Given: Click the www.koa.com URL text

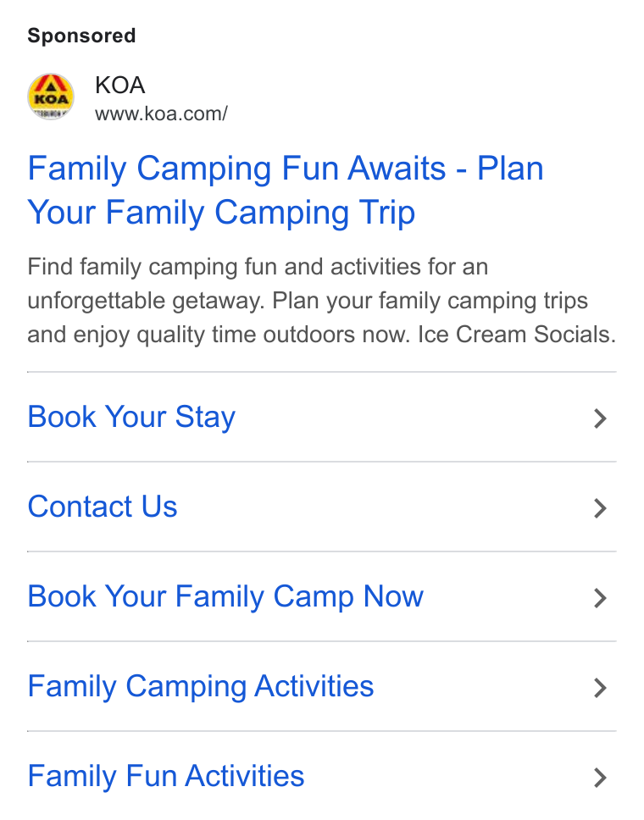Looking at the screenshot, I should (161, 114).
